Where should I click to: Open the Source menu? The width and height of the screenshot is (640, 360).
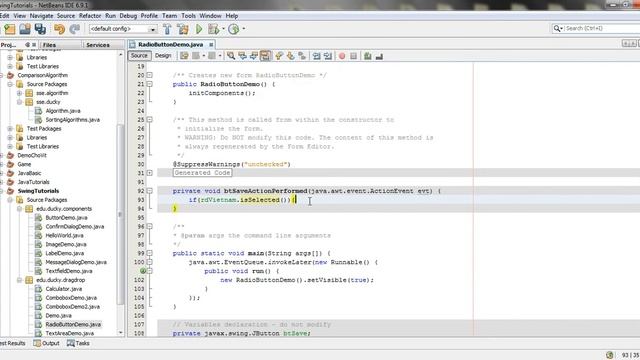point(66,16)
